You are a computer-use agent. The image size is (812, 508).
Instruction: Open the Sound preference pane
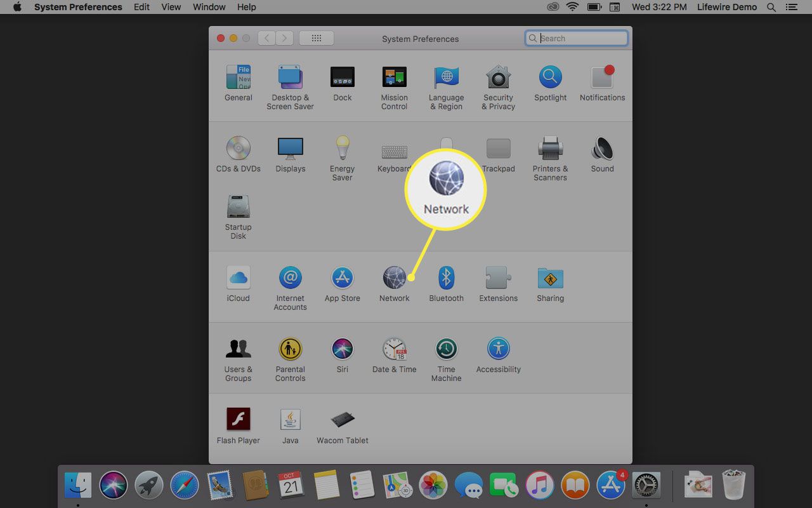[603, 154]
